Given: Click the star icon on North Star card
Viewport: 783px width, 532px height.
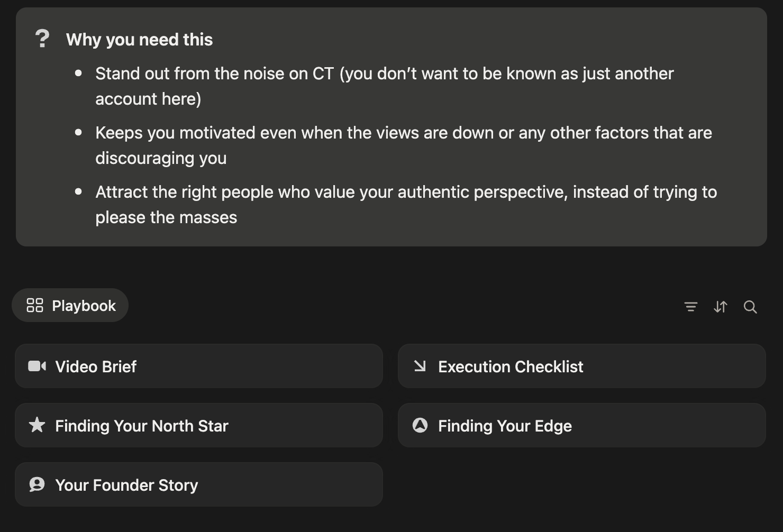Looking at the screenshot, I should 37,425.
